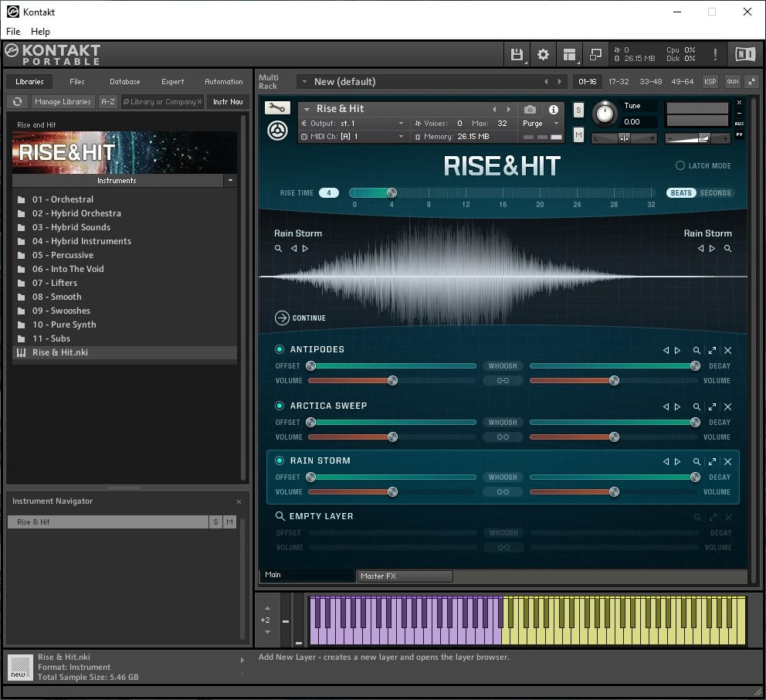Mute the Rise & Hit instrument
The height and width of the screenshot is (700, 766).
(578, 134)
